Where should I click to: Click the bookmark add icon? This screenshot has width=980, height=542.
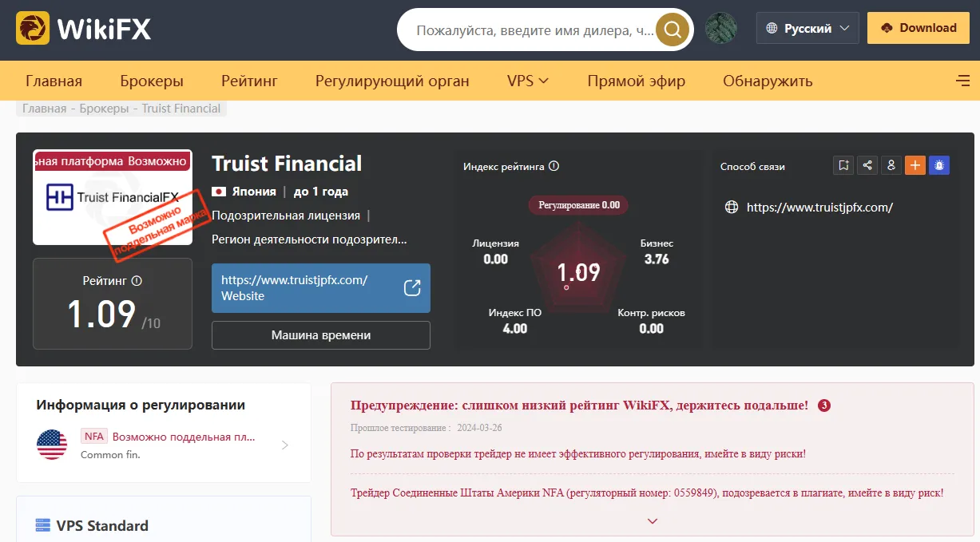(843, 165)
